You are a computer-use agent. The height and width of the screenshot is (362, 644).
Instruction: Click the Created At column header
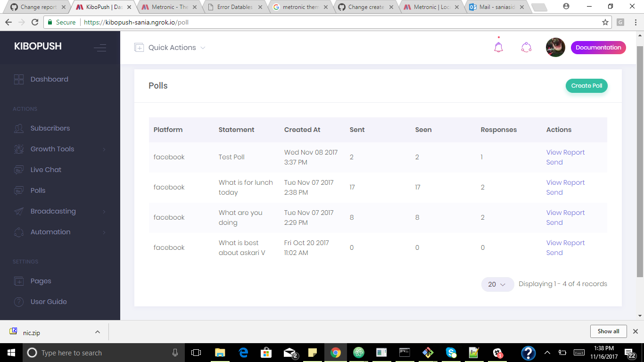302,130
